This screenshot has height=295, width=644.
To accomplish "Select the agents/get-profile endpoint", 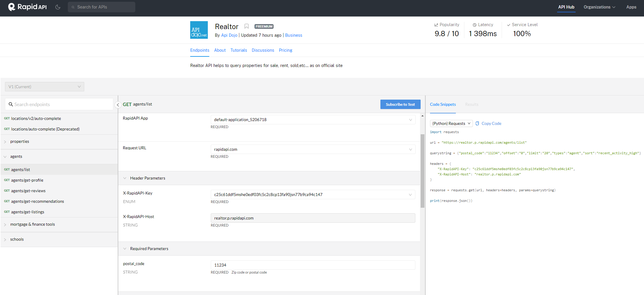I will (59, 180).
